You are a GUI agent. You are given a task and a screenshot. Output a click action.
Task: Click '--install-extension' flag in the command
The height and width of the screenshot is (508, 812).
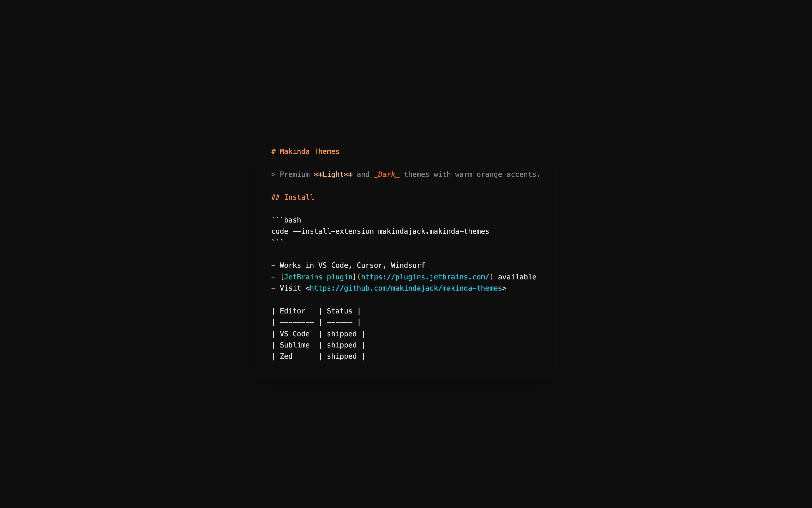(333, 231)
